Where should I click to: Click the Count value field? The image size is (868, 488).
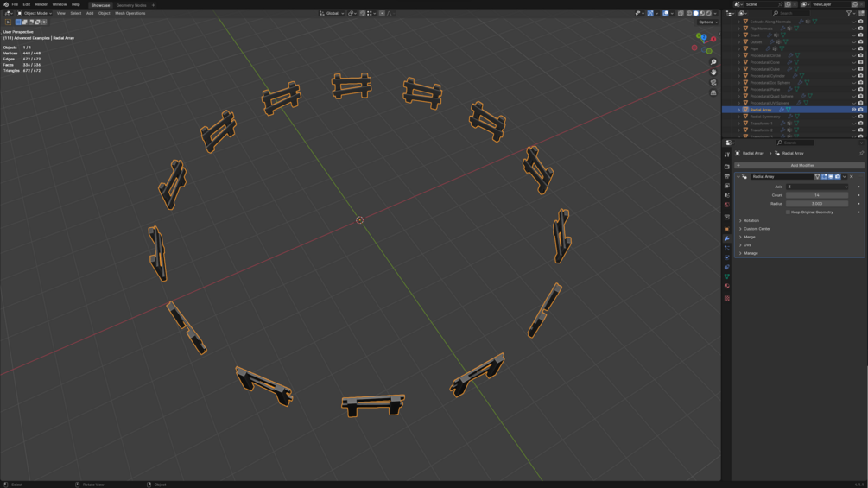(x=817, y=195)
